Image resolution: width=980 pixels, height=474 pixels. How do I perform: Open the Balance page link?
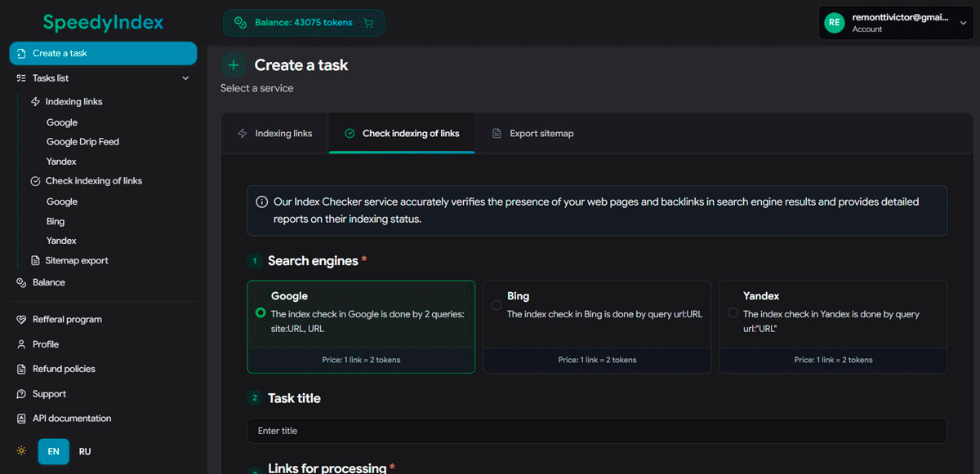point(49,282)
